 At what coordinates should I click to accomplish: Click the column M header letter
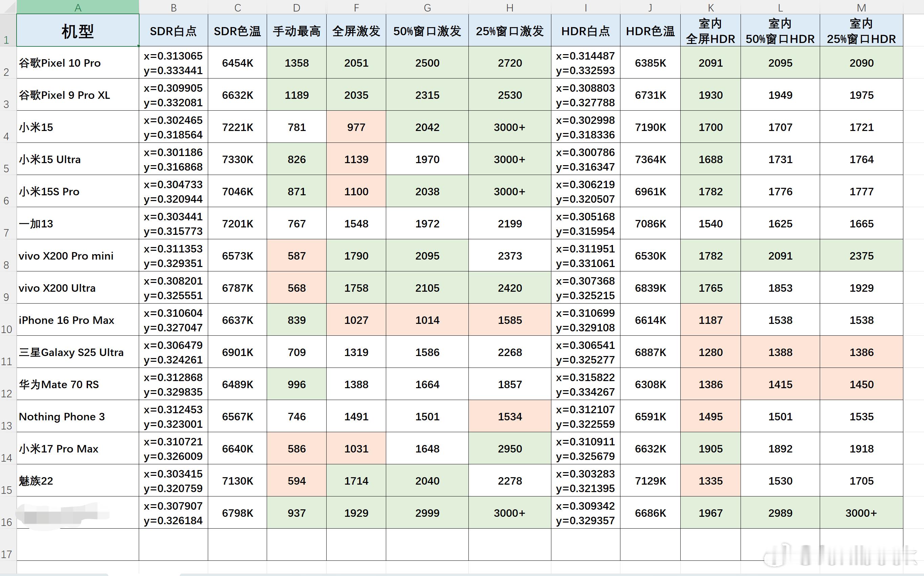click(861, 7)
